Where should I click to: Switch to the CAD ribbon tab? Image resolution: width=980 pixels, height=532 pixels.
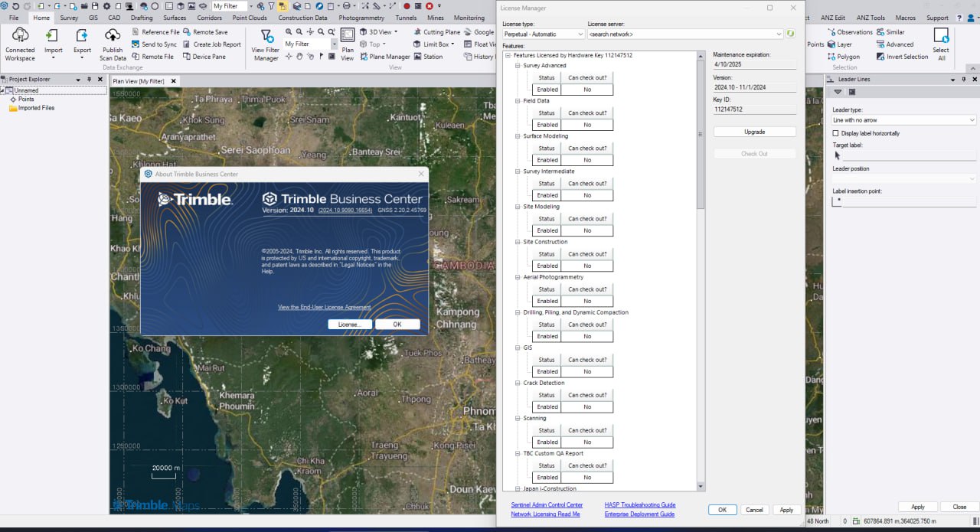114,18
